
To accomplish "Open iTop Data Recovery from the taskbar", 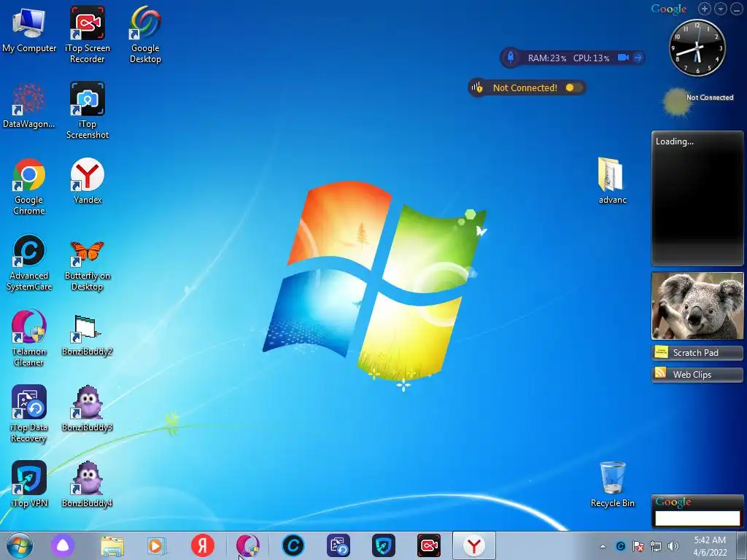I will [x=338, y=545].
